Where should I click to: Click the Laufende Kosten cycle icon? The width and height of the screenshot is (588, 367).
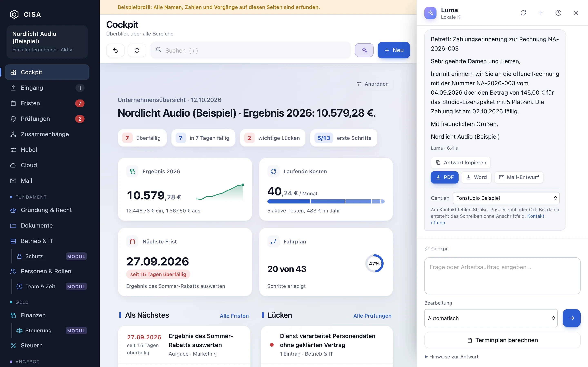tap(273, 171)
